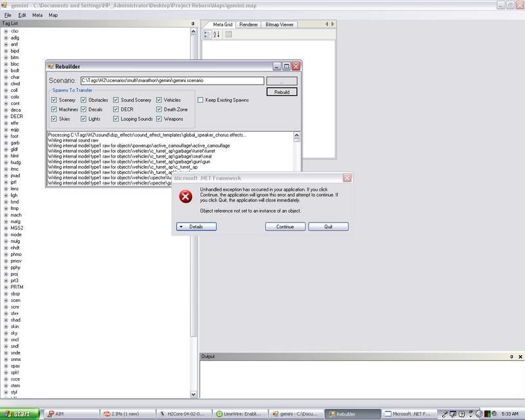Click the browse button beside Scenario field
525x420 pixels.
point(282,81)
